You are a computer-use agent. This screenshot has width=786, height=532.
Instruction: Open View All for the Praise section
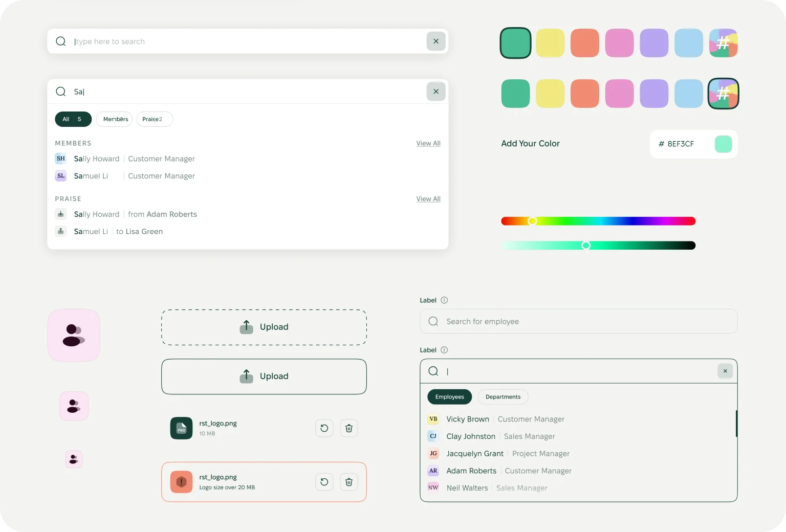(x=428, y=198)
